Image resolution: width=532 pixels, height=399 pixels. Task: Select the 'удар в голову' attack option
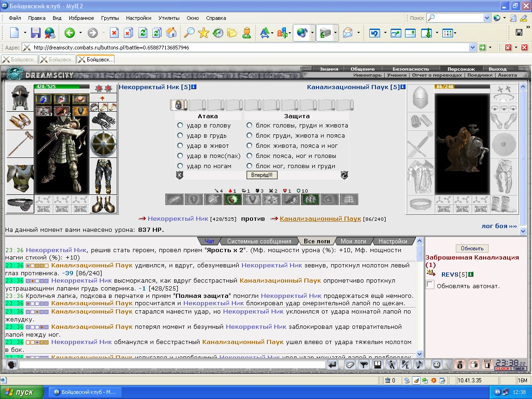click(x=180, y=125)
